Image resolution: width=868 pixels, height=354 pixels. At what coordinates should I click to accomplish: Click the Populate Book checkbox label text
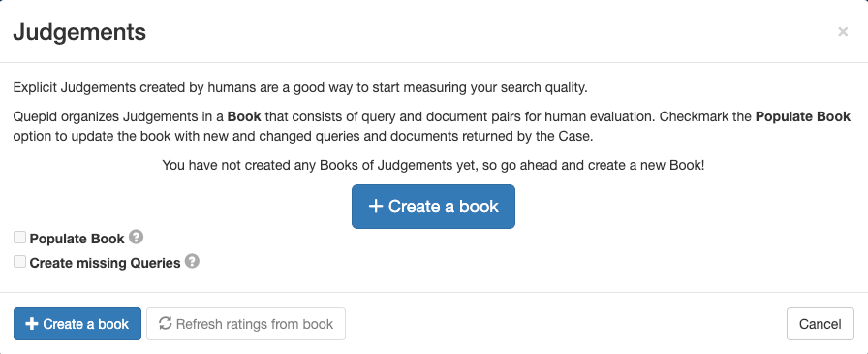pos(77,239)
